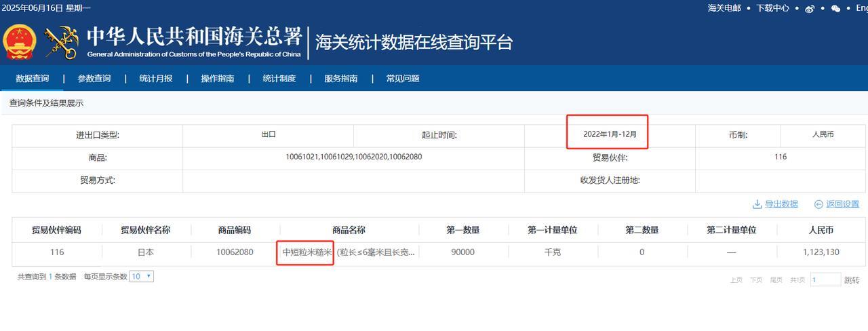868x331 pixels.
Task: Click the 人民币 column header in results
Action: pos(821,230)
